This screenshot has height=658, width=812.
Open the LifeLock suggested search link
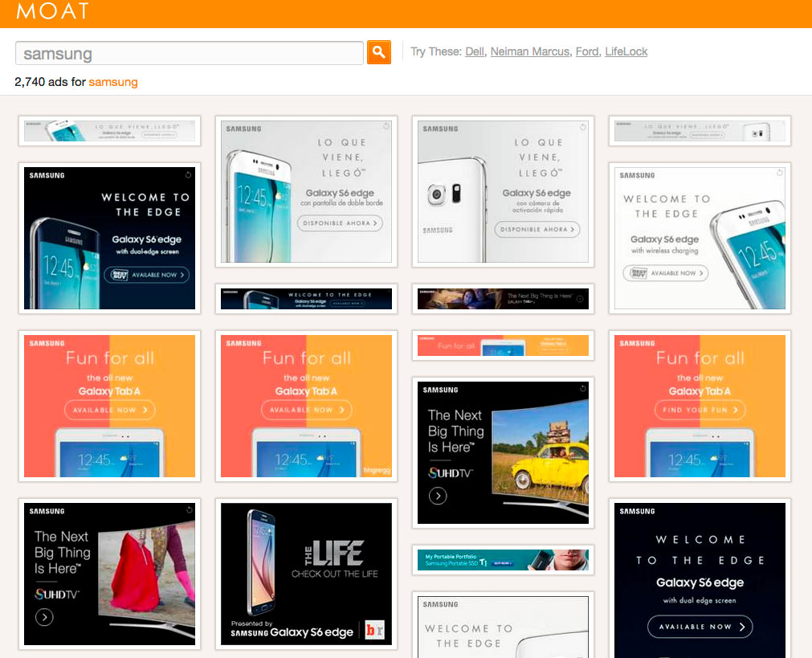(x=626, y=51)
